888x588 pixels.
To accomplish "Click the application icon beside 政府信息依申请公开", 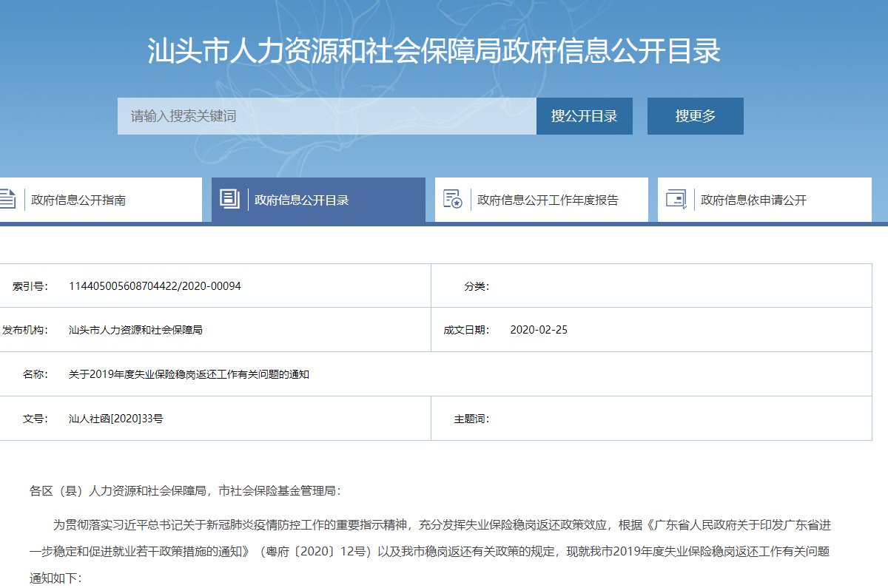I will click(x=676, y=199).
